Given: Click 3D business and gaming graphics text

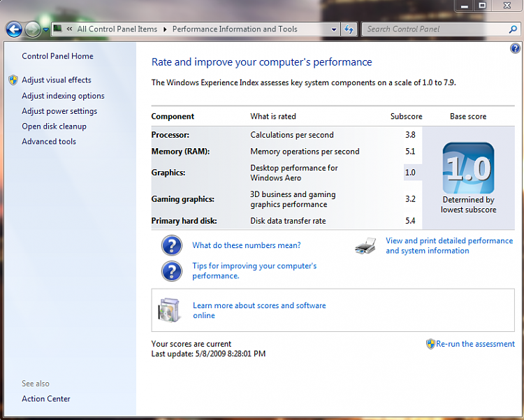Looking at the screenshot, I should click(293, 199).
